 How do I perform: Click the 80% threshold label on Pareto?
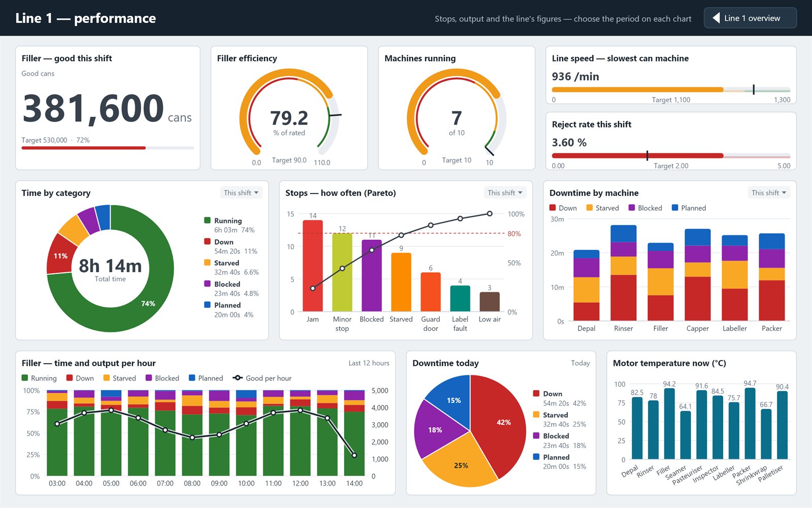click(514, 234)
